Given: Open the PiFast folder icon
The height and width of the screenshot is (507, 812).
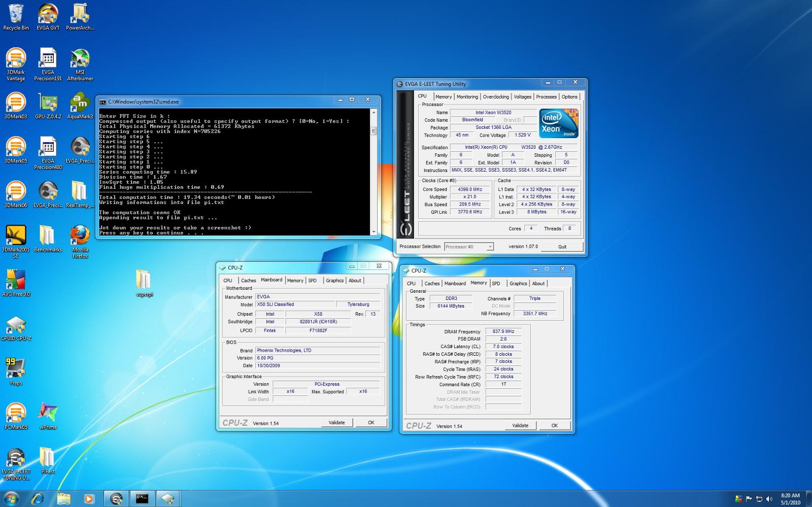Looking at the screenshot, I should pos(48,461).
